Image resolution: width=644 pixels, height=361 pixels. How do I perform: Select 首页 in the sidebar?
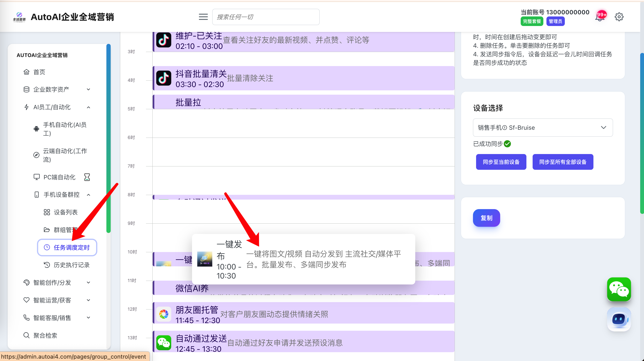click(39, 72)
